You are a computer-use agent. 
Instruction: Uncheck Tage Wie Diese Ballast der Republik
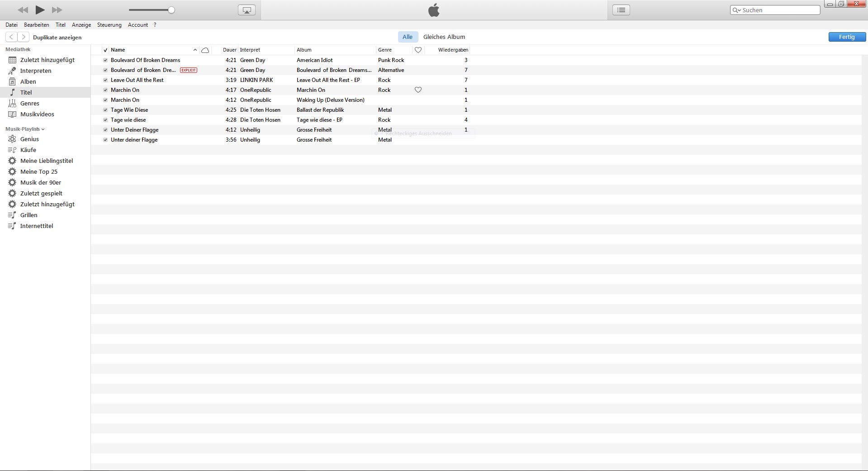click(x=105, y=110)
